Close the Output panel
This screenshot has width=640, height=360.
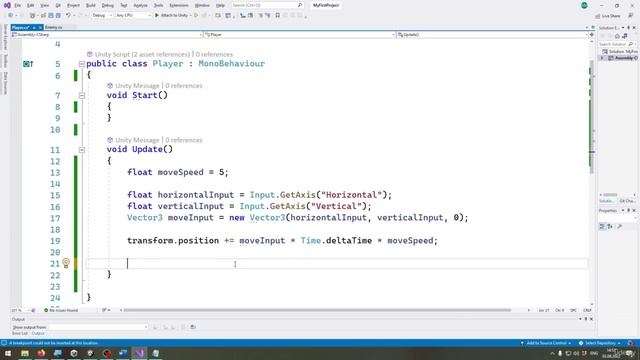[591, 319]
